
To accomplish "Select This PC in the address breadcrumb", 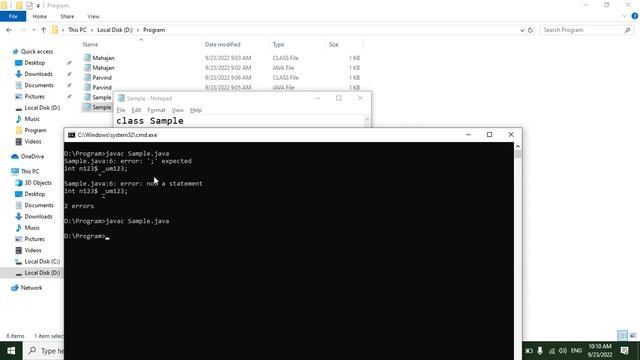I will click(x=77, y=30).
